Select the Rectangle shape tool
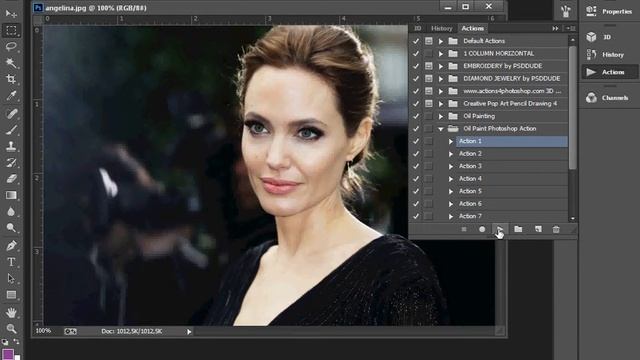640x360 pixels. pyautogui.click(x=11, y=295)
